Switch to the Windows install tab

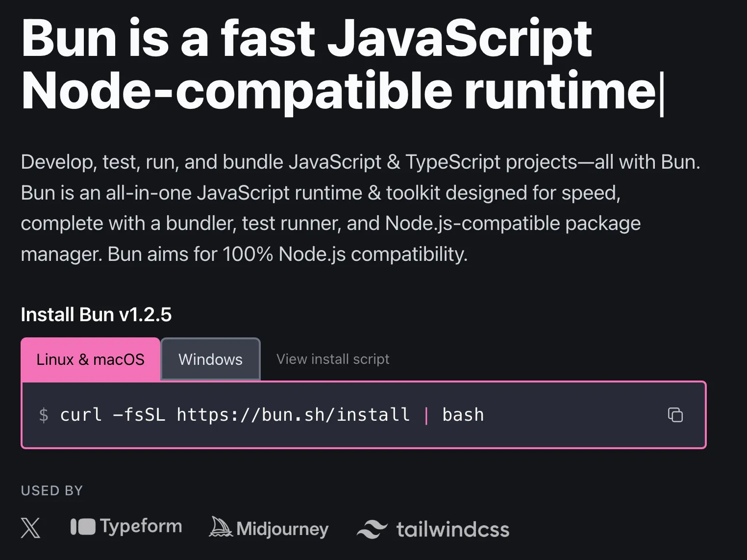(210, 359)
